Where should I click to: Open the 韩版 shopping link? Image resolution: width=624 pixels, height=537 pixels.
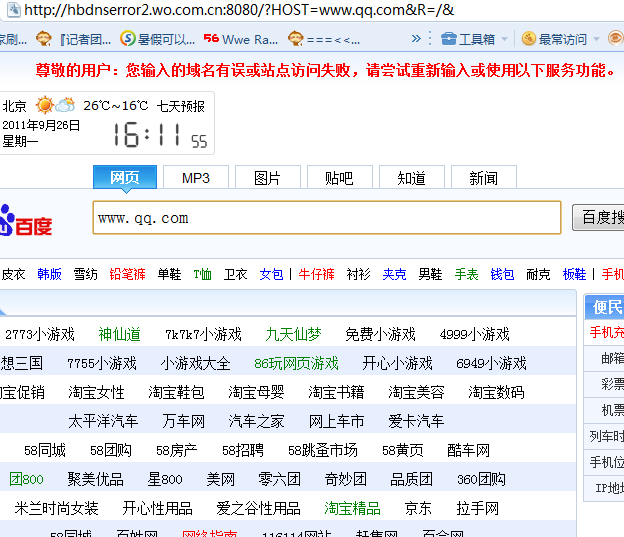(x=49, y=274)
